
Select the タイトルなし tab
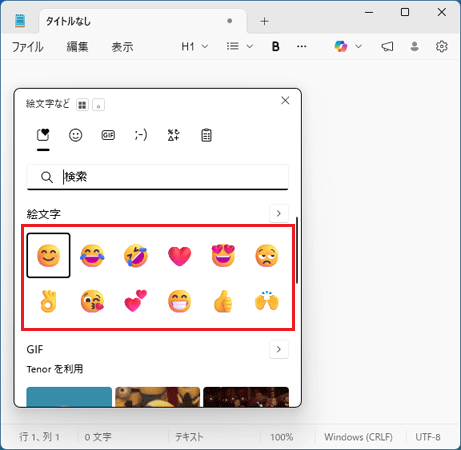(143, 21)
